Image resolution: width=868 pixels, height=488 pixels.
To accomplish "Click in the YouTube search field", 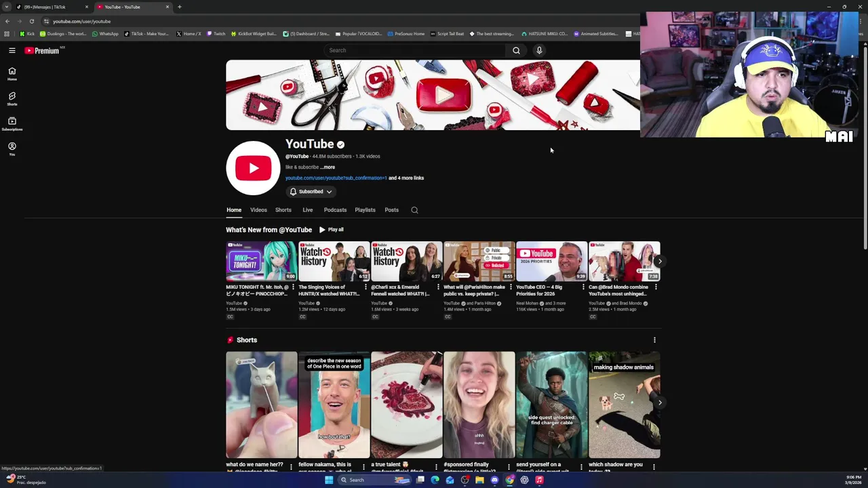I will 415,50.
